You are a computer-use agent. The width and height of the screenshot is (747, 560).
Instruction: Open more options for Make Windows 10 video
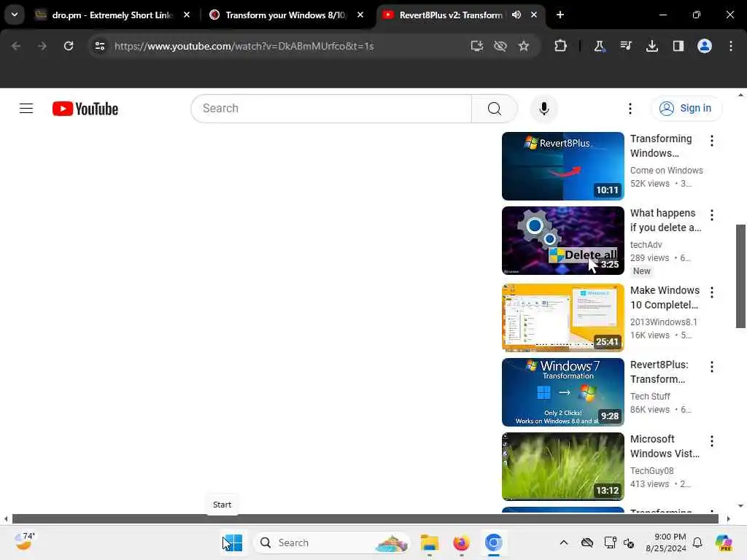pyautogui.click(x=711, y=292)
